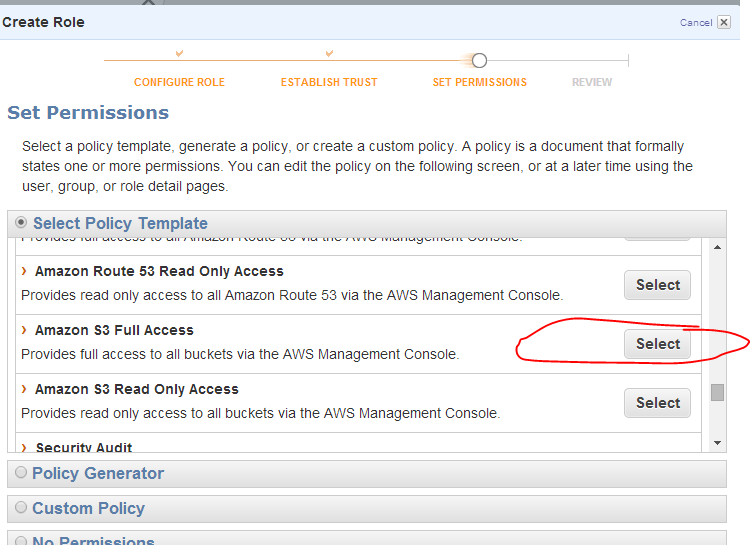Expand Amazon S3 Read Only Access details

24,389
